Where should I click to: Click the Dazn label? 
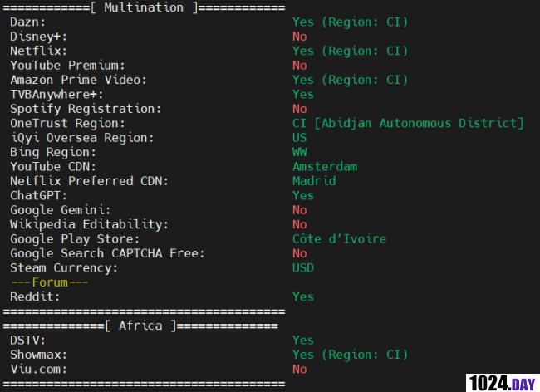pos(27,22)
